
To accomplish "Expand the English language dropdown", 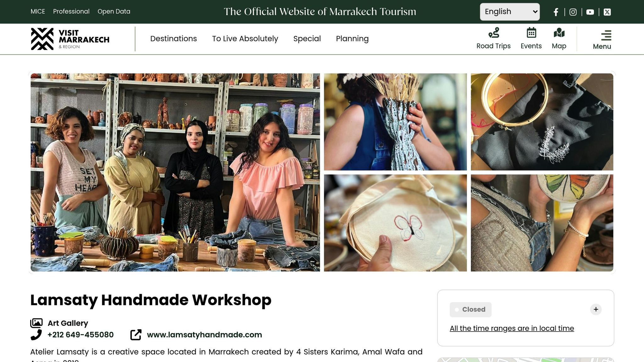I will (510, 12).
